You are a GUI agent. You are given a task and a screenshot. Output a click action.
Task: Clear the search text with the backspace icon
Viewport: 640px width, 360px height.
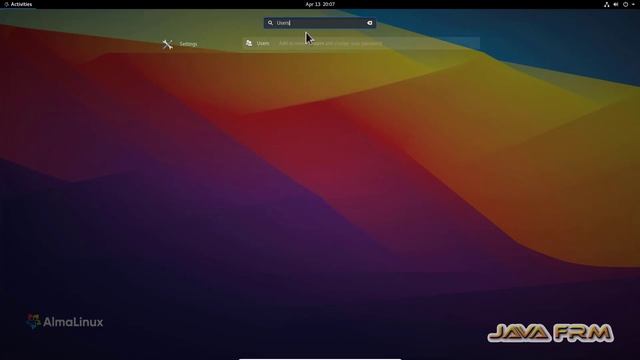click(x=369, y=23)
